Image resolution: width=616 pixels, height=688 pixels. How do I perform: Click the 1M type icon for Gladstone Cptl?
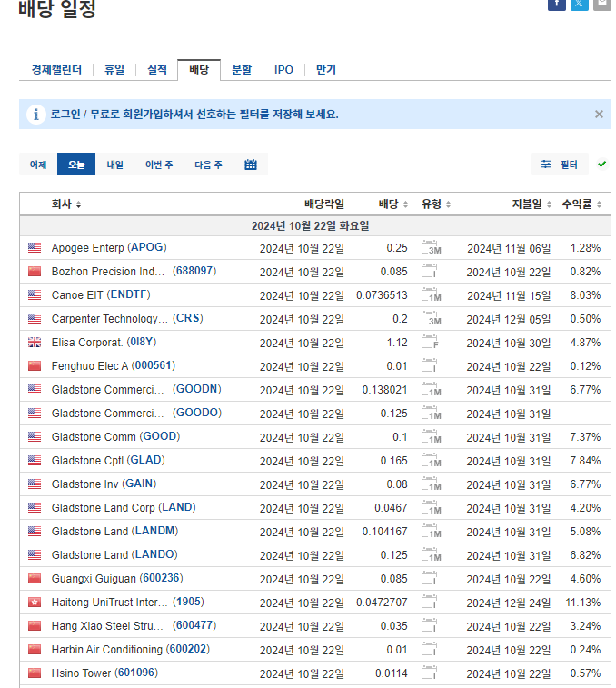pos(431,461)
